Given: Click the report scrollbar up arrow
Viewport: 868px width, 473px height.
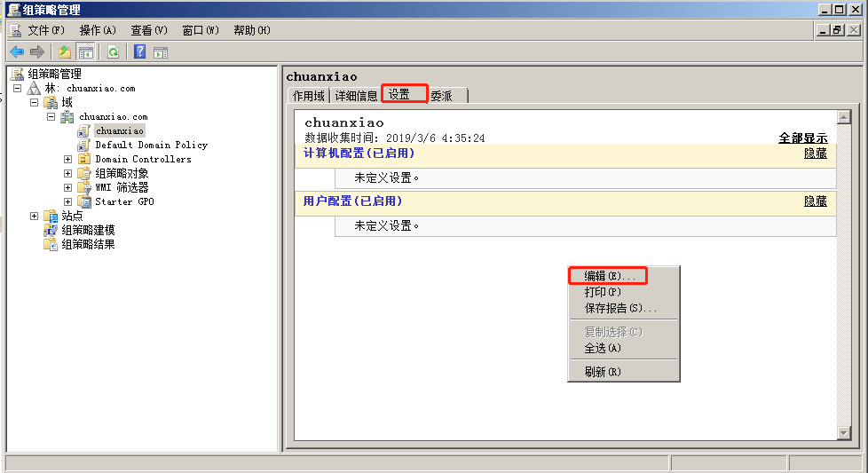Looking at the screenshot, I should 844,117.
